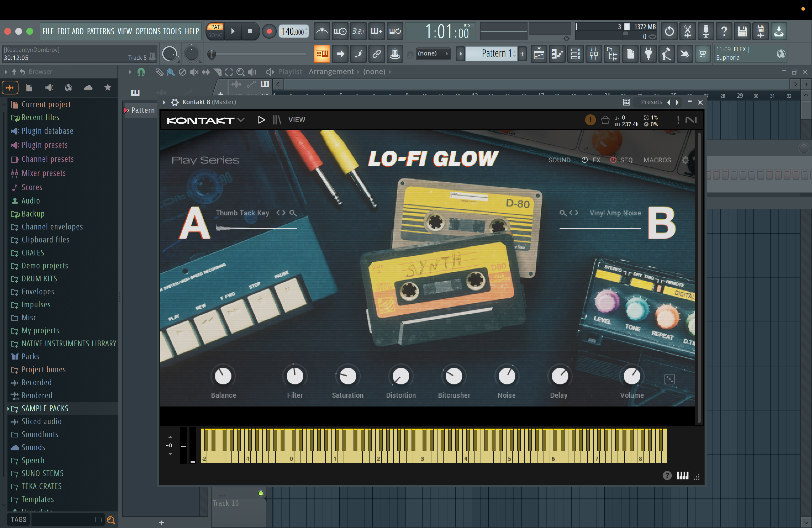The width and height of the screenshot is (812, 528).
Task: Open the mixer window icon
Action: click(x=594, y=54)
